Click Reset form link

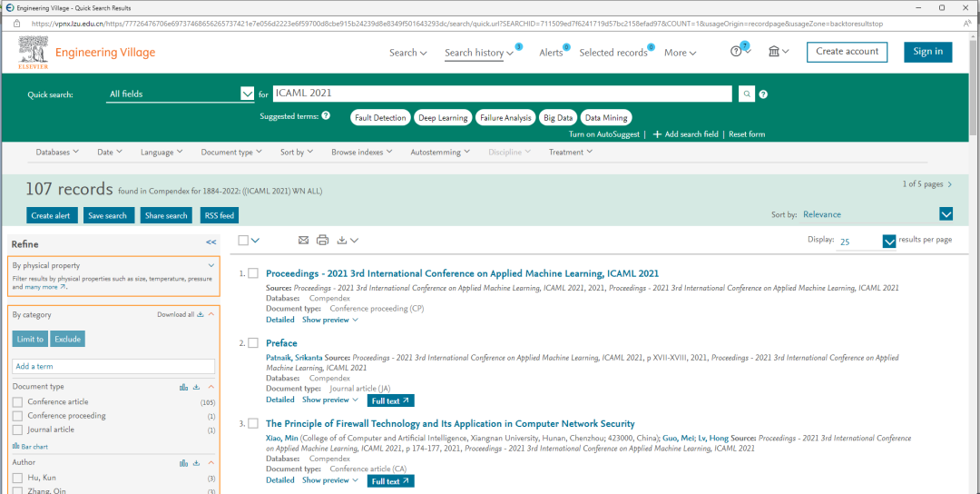tap(746, 134)
